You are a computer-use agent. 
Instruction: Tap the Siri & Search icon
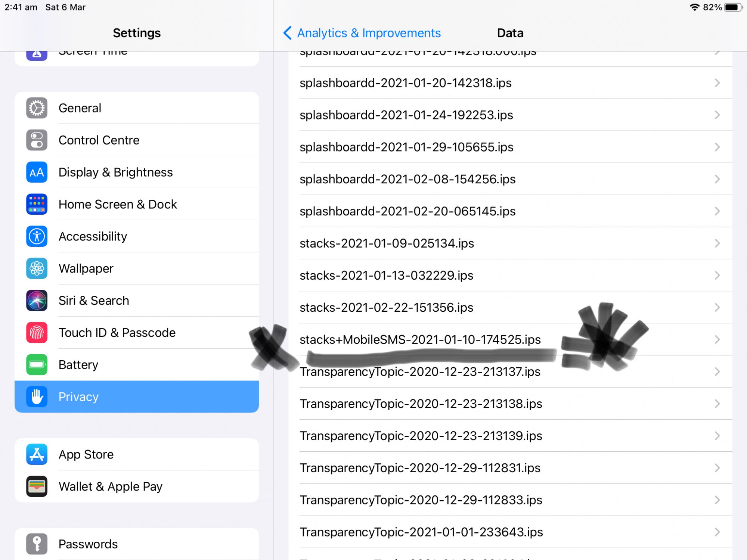point(37,301)
